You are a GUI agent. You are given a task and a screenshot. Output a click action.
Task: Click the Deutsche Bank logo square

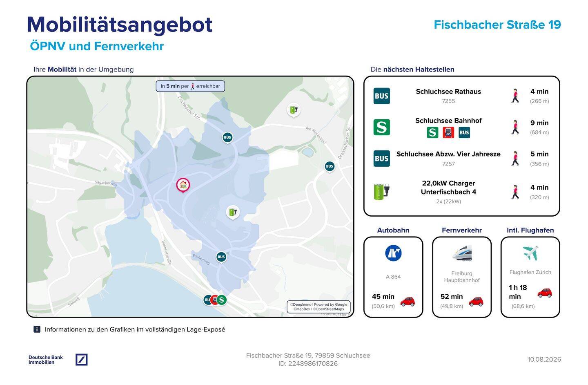point(82,360)
